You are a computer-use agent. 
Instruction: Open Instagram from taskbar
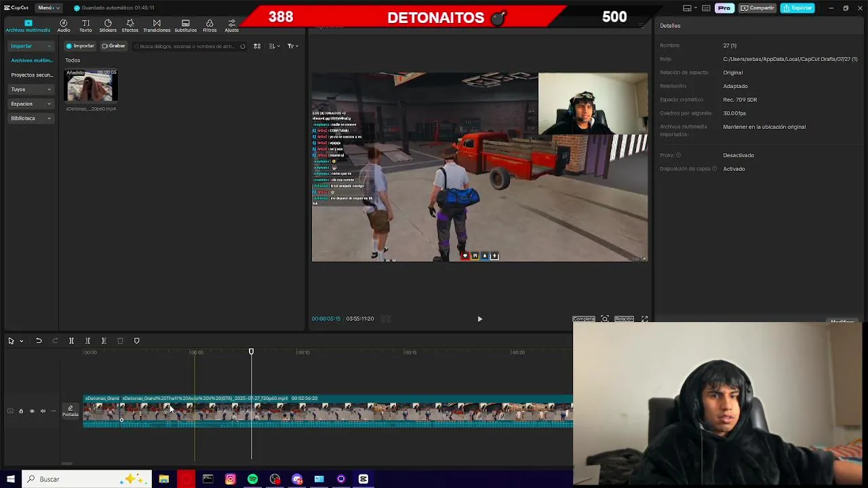tap(230, 479)
